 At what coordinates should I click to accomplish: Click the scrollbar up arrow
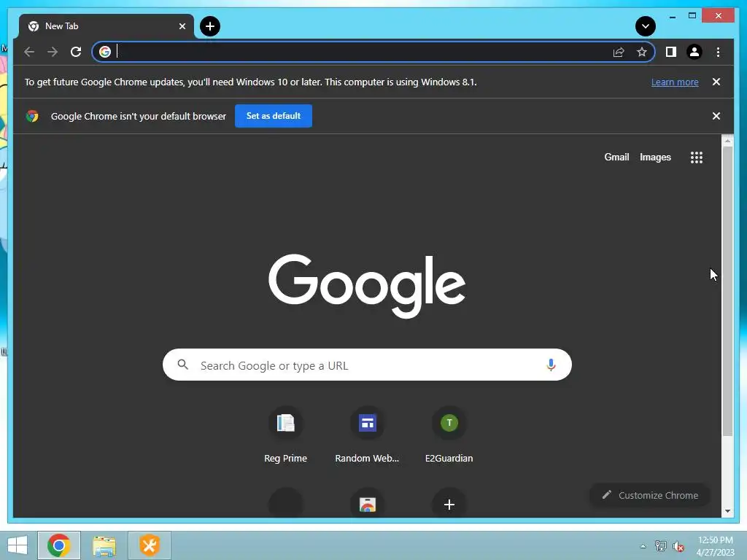pos(727,141)
